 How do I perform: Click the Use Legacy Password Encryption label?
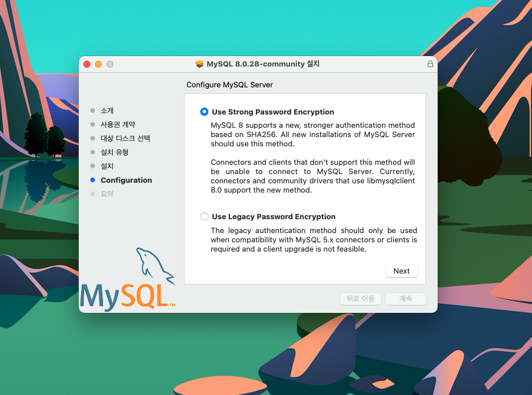click(274, 217)
